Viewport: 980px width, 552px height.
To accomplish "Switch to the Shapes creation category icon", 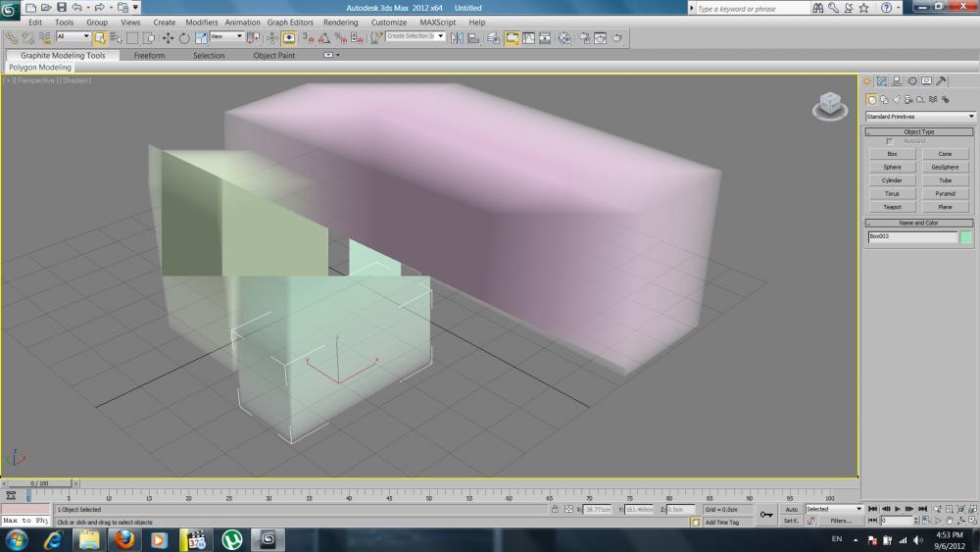I will tap(884, 100).
